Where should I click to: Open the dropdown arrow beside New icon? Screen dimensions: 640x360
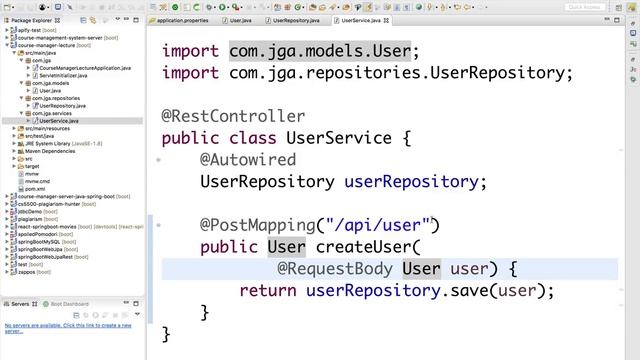click(12, 7)
